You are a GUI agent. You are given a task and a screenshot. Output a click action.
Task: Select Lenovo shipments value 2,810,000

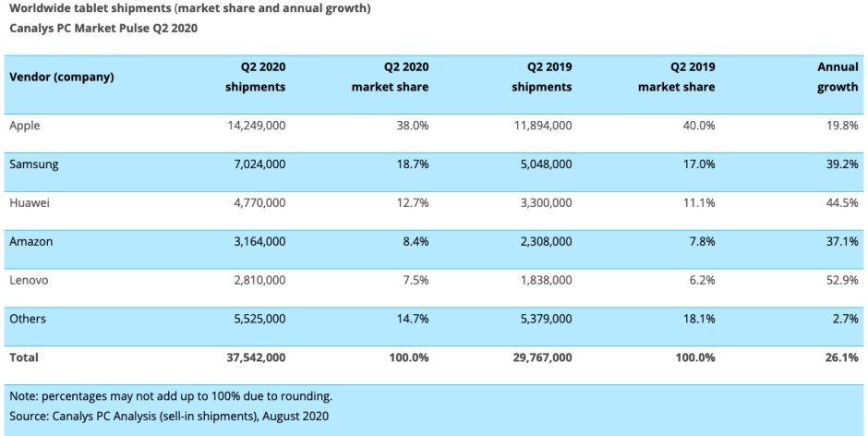[259, 280]
